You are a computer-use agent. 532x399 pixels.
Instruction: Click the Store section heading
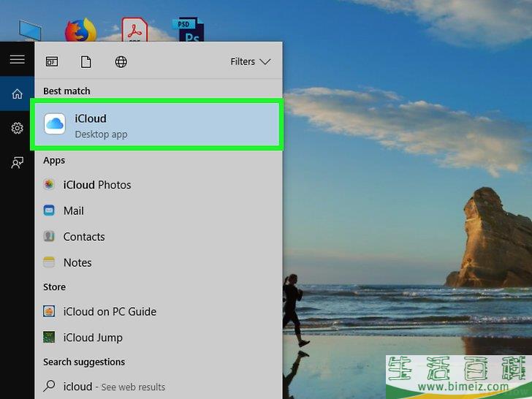pyautogui.click(x=54, y=287)
